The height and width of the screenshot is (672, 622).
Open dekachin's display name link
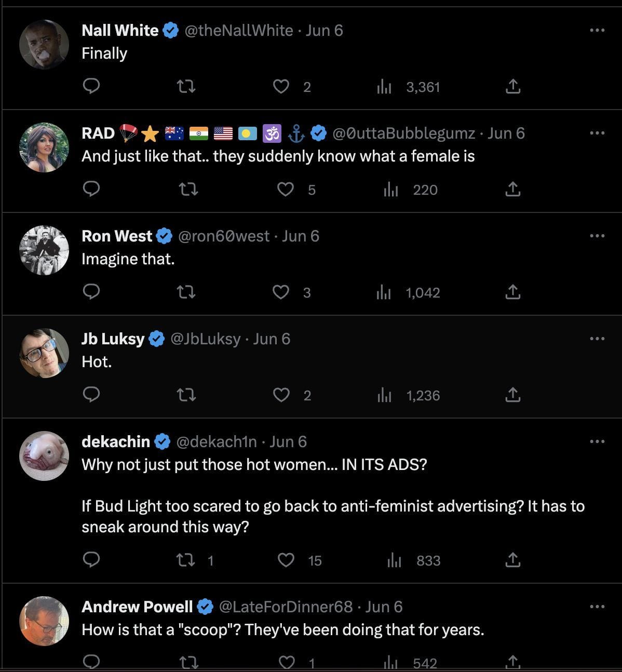(116, 442)
